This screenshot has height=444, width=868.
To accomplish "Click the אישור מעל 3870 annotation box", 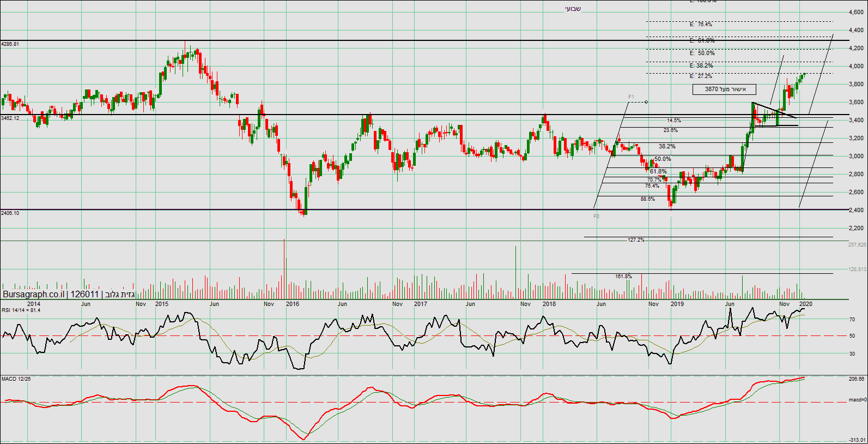I will click(x=725, y=89).
